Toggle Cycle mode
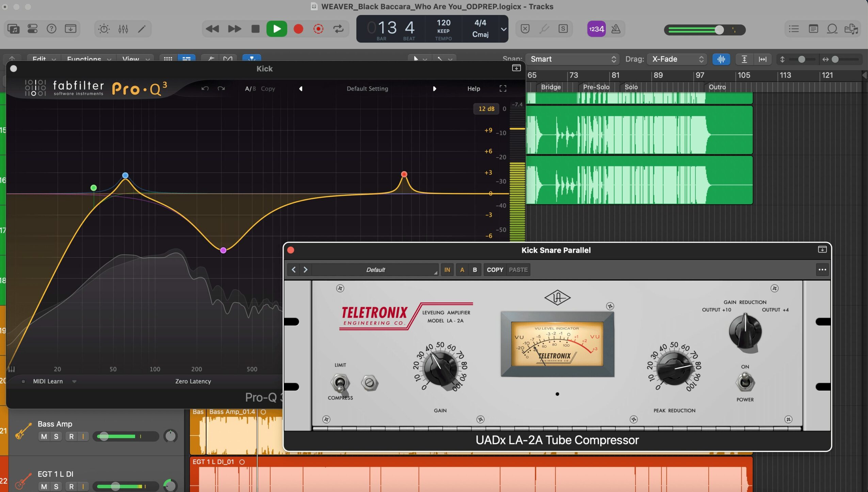The width and height of the screenshot is (868, 492). pyautogui.click(x=338, y=29)
